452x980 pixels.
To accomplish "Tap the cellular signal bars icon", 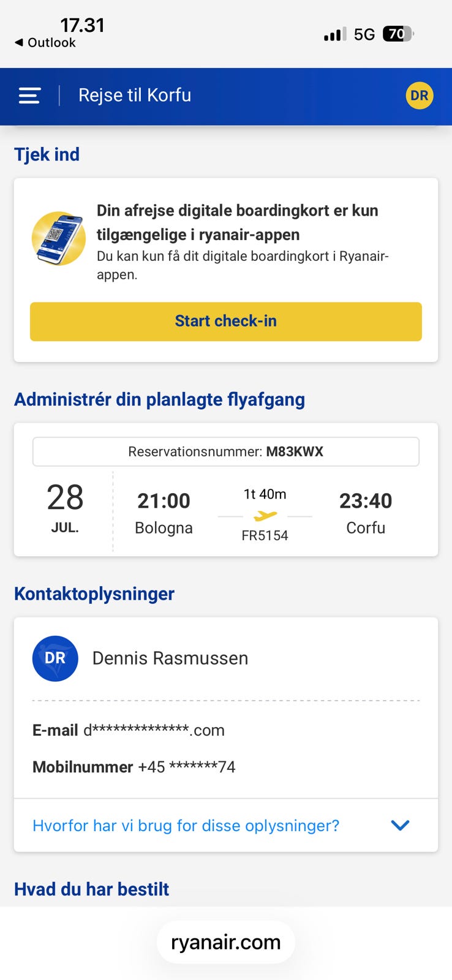I will (x=335, y=34).
